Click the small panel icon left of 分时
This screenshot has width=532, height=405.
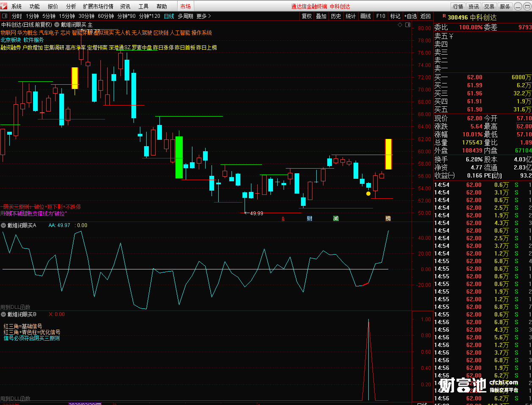point(5,16)
